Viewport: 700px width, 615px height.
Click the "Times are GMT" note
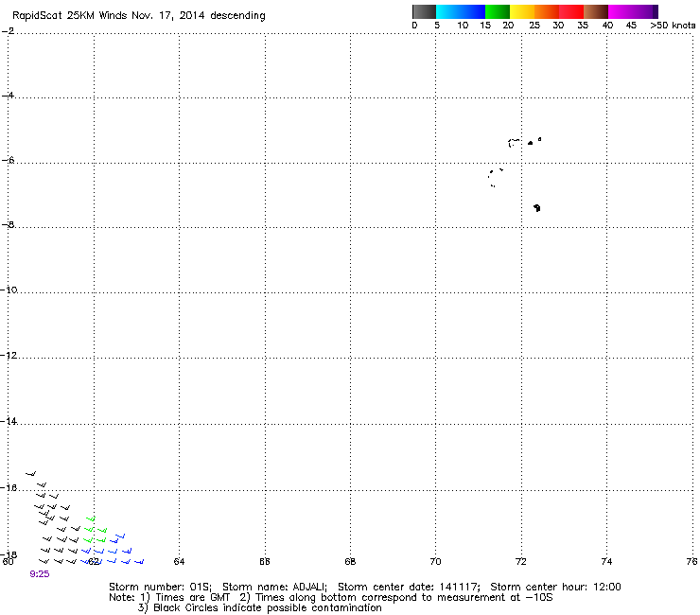click(192, 598)
